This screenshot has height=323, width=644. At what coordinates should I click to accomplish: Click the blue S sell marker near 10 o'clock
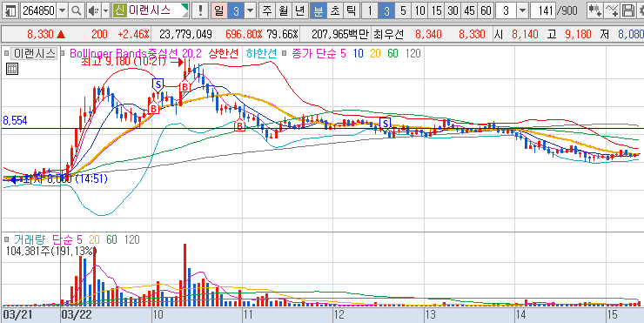click(x=158, y=85)
